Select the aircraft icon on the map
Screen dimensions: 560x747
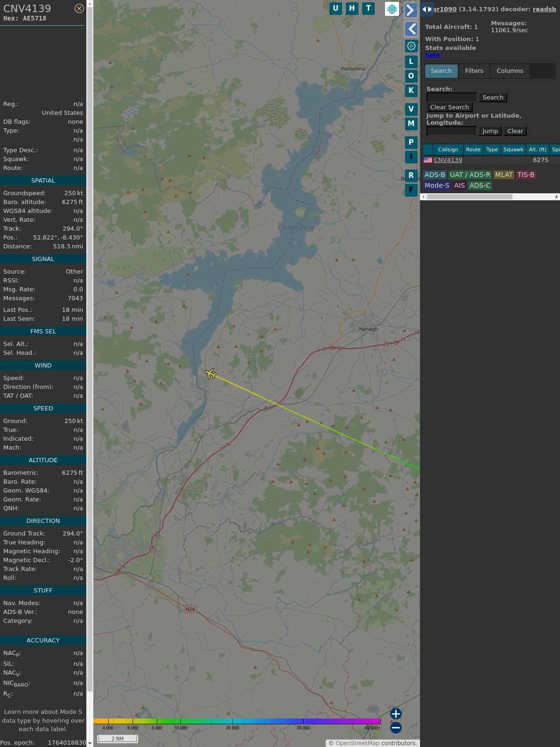[x=210, y=373]
